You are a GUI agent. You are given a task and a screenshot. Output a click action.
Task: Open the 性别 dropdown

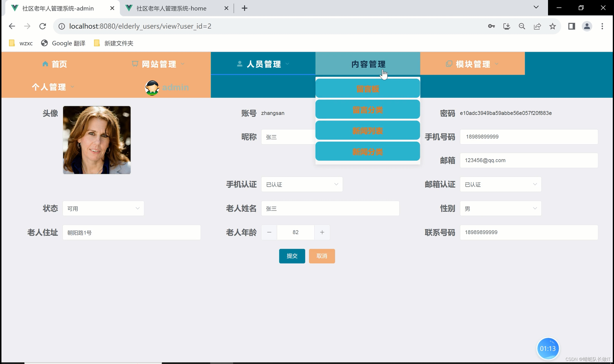(x=500, y=208)
